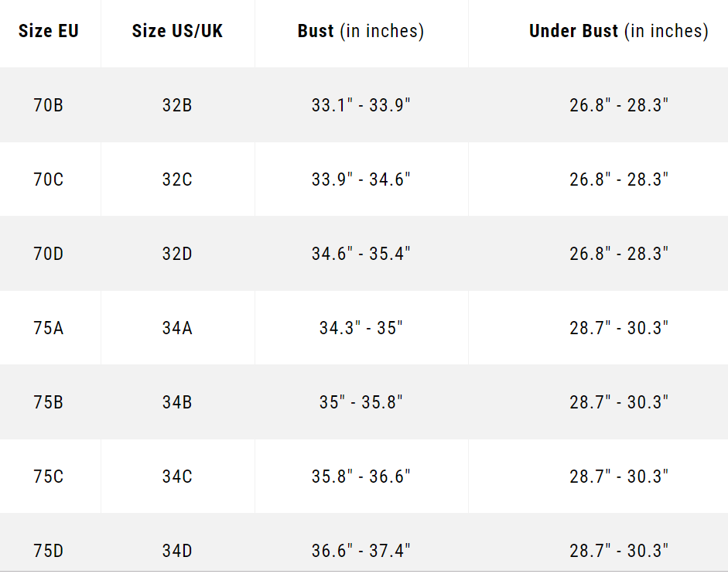The width and height of the screenshot is (728, 574).
Task: Click the 34A US/UK size cell
Action: pos(177,328)
